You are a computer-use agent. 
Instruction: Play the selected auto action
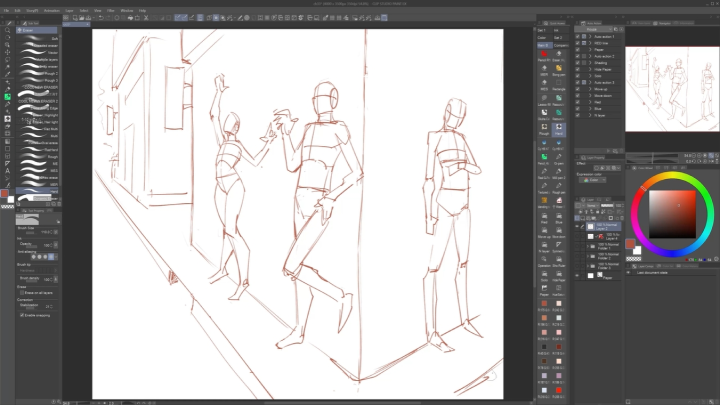click(609, 151)
